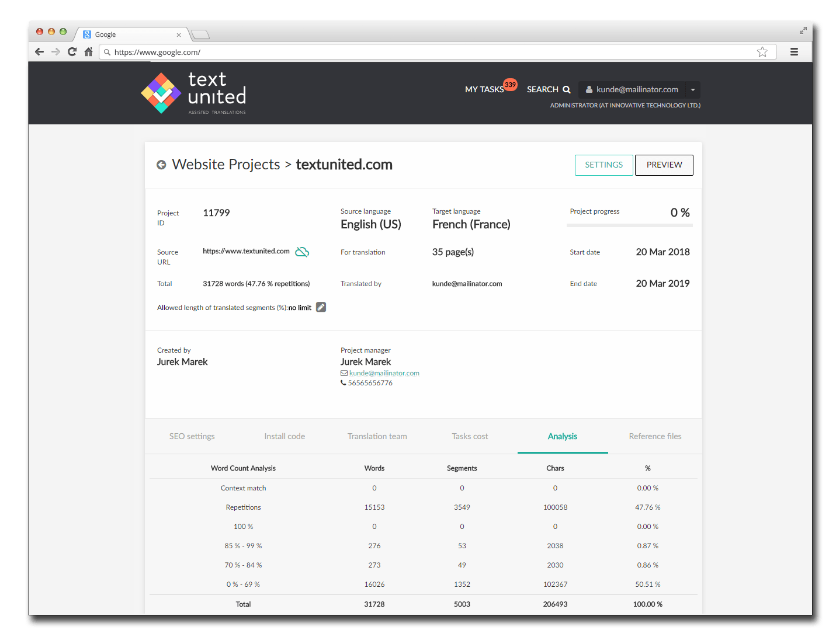
Task: Click the user avatar icon
Action: (x=589, y=89)
